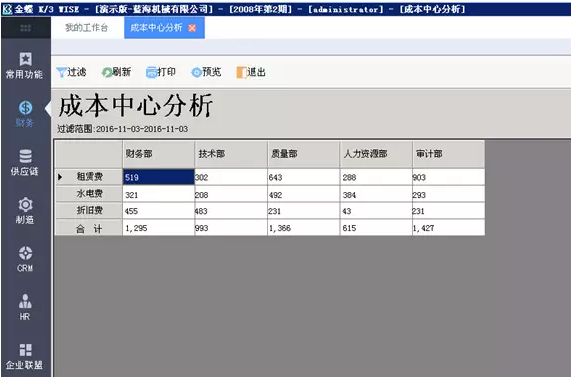The height and width of the screenshot is (377, 571).
Task: Click the 预览 preview button
Action: coord(206,72)
